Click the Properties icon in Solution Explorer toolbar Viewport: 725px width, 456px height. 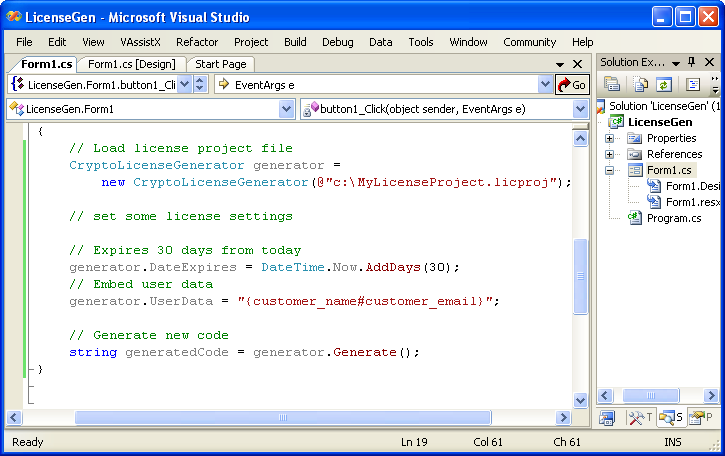point(611,85)
